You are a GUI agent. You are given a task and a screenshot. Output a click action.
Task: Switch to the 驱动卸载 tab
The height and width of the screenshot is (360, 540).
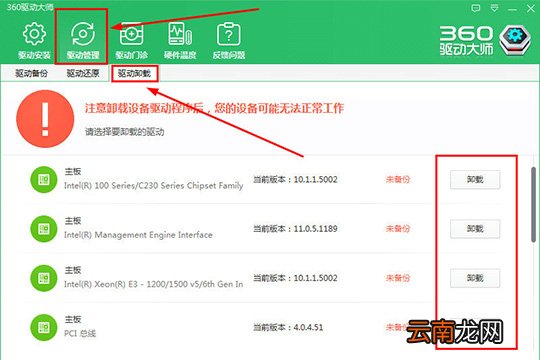pyautogui.click(x=134, y=73)
